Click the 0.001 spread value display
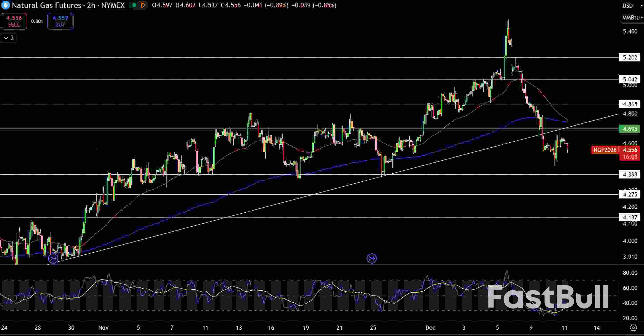The height and width of the screenshot is (336, 644). 37,21
